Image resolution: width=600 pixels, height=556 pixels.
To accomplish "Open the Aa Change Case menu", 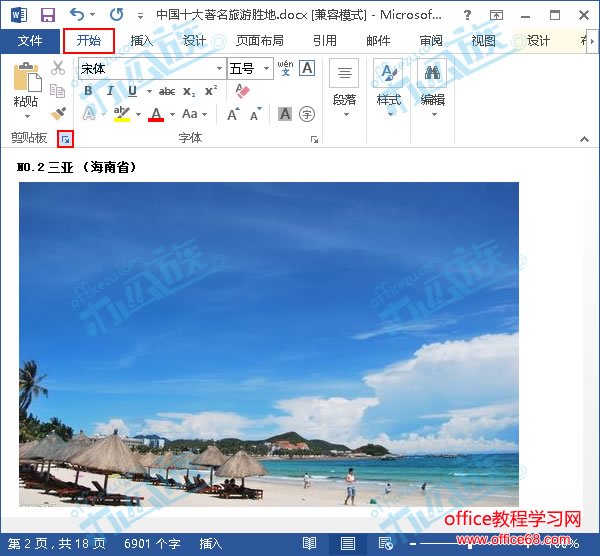I will 194,114.
